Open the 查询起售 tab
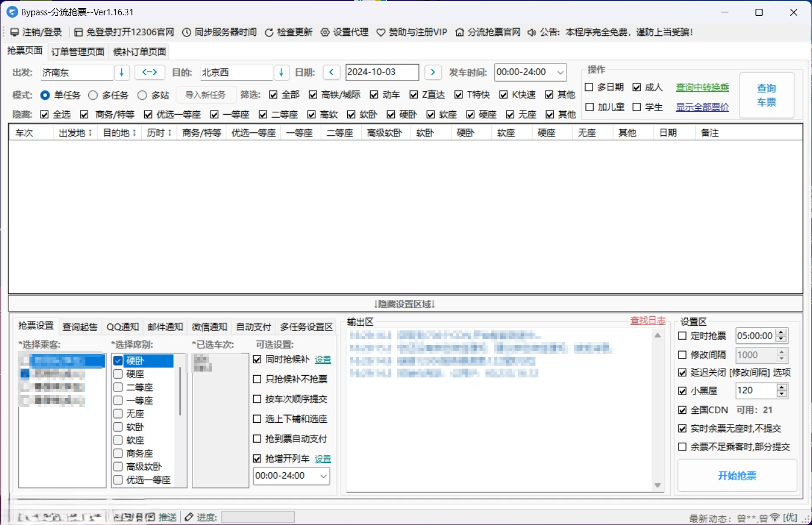 (80, 327)
